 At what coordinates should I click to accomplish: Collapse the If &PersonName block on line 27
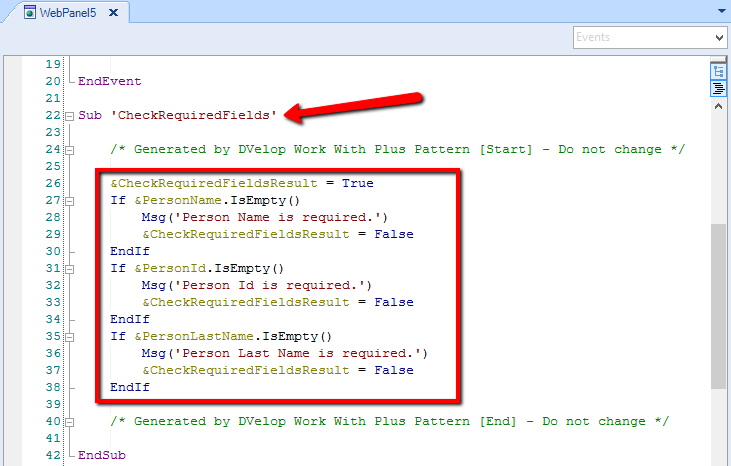pos(69,201)
